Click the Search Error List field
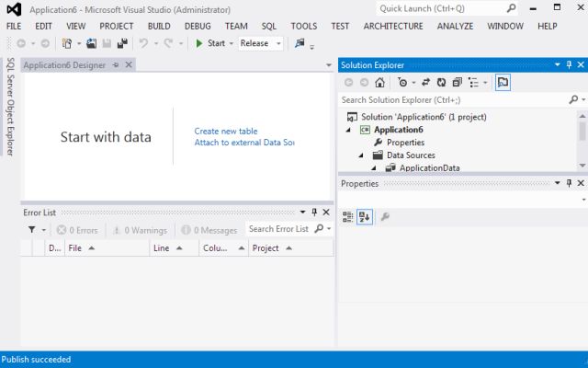This screenshot has width=588, height=368. tap(288, 229)
